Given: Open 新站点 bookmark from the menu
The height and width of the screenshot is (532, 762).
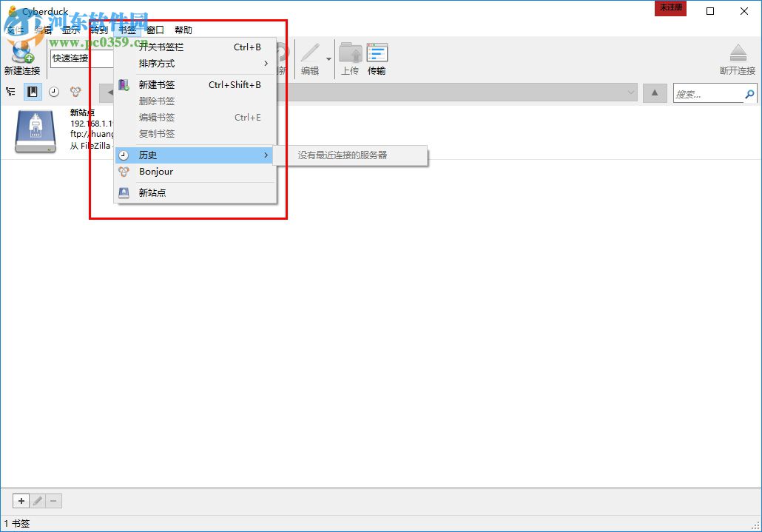Looking at the screenshot, I should point(196,193).
